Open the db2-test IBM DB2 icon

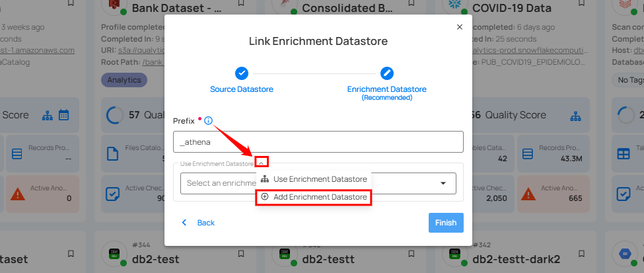click(114, 254)
